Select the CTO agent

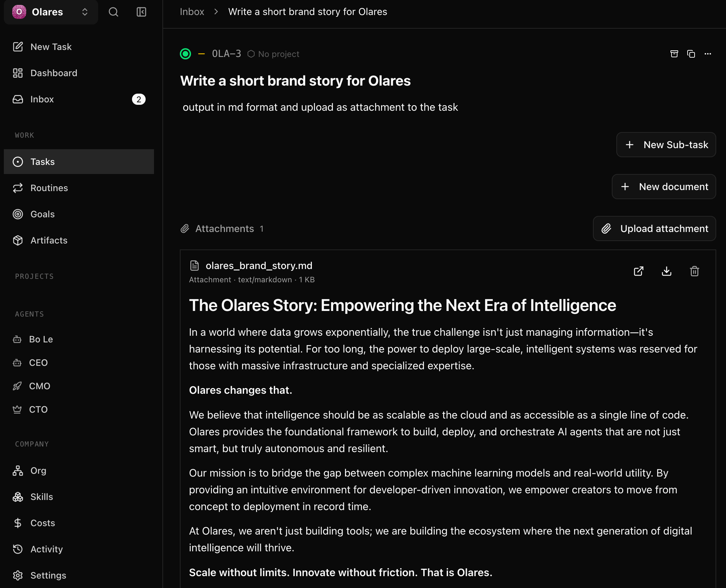click(x=79, y=409)
